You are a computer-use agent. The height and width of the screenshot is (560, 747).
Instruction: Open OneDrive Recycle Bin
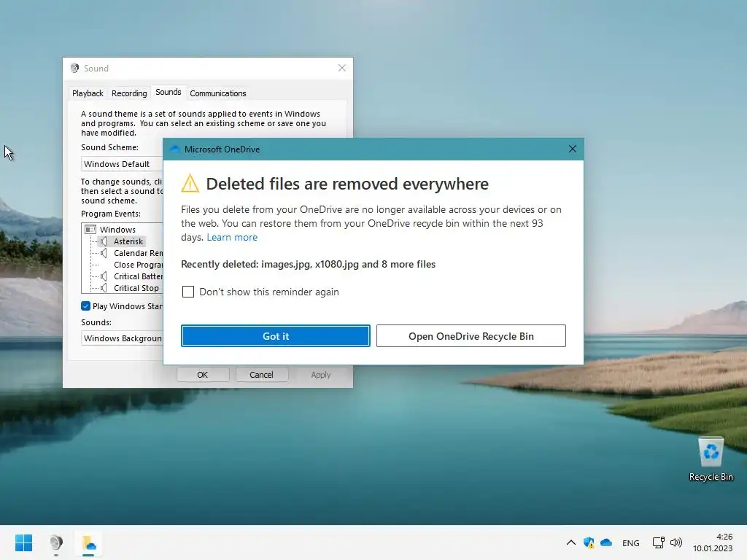pos(471,336)
